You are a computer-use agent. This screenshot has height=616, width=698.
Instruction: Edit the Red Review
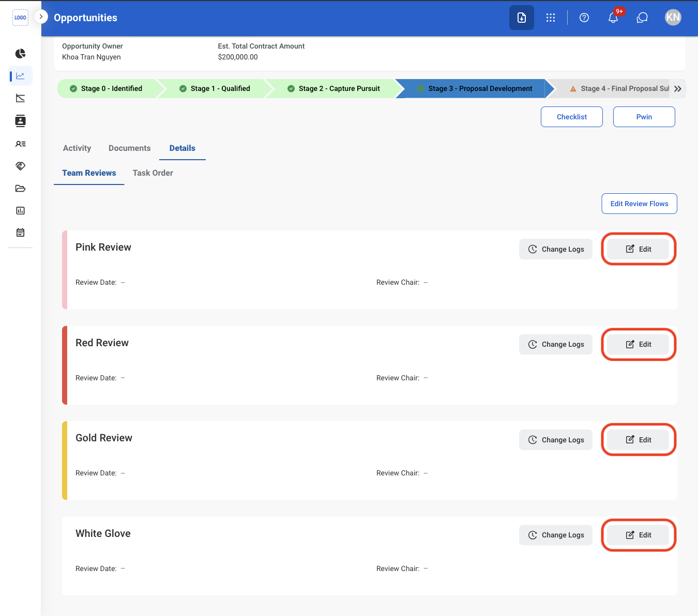click(639, 345)
